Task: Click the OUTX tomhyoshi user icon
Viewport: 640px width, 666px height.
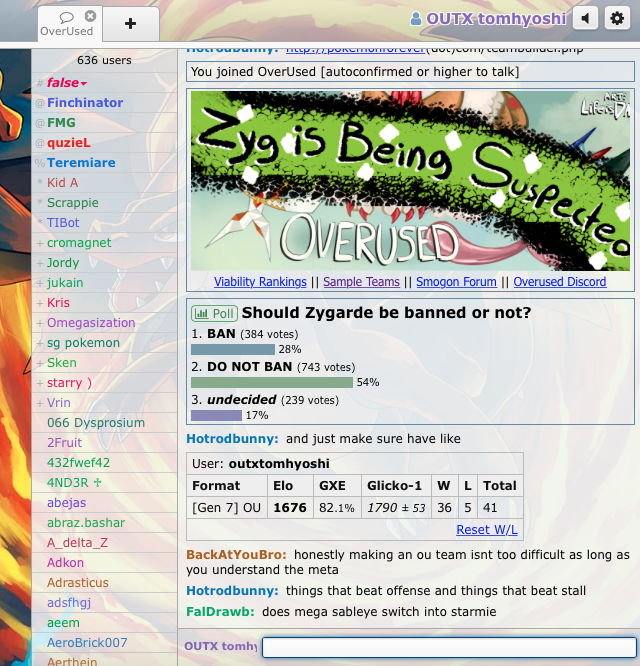Action: 416,19
